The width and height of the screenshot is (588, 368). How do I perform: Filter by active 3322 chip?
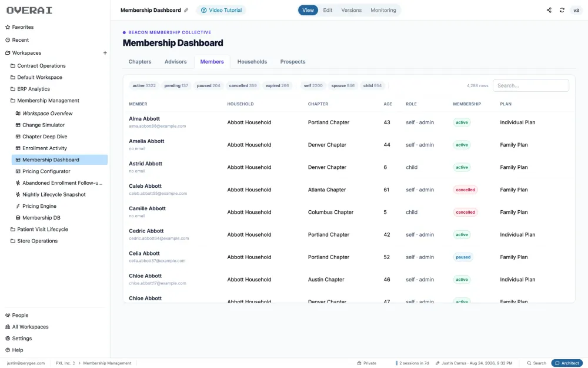pyautogui.click(x=144, y=85)
